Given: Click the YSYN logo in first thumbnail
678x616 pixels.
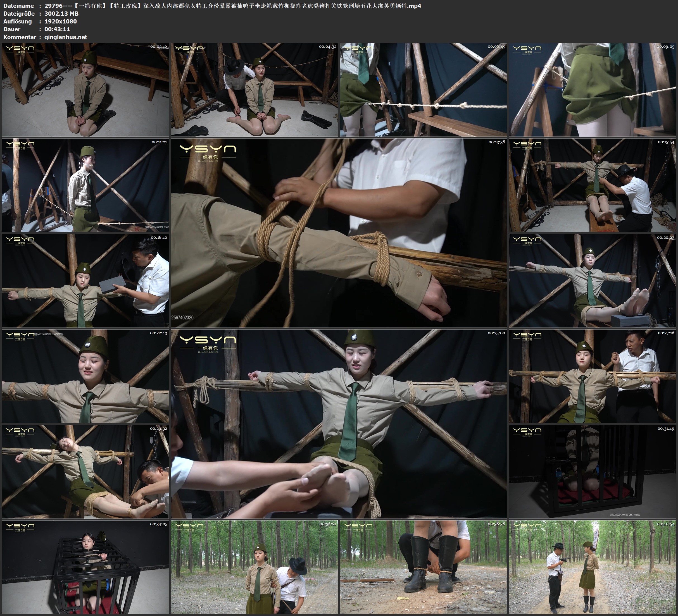Looking at the screenshot, I should point(20,49).
